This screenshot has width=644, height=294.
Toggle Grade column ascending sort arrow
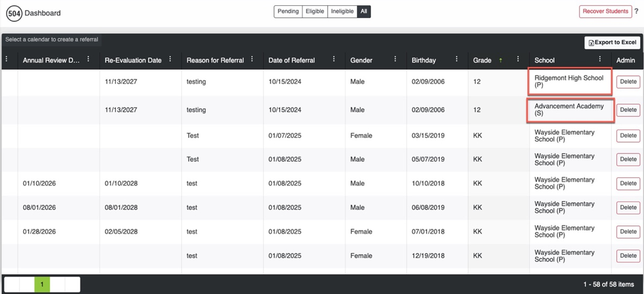click(x=500, y=60)
